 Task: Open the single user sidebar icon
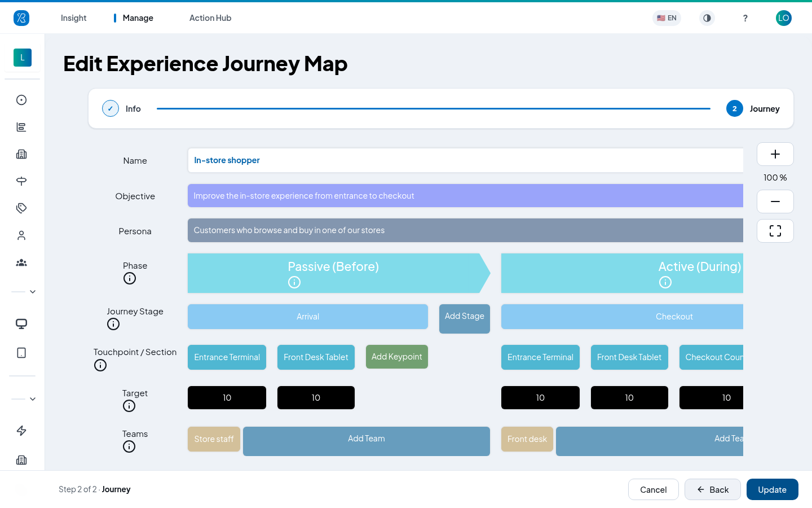[x=21, y=235]
